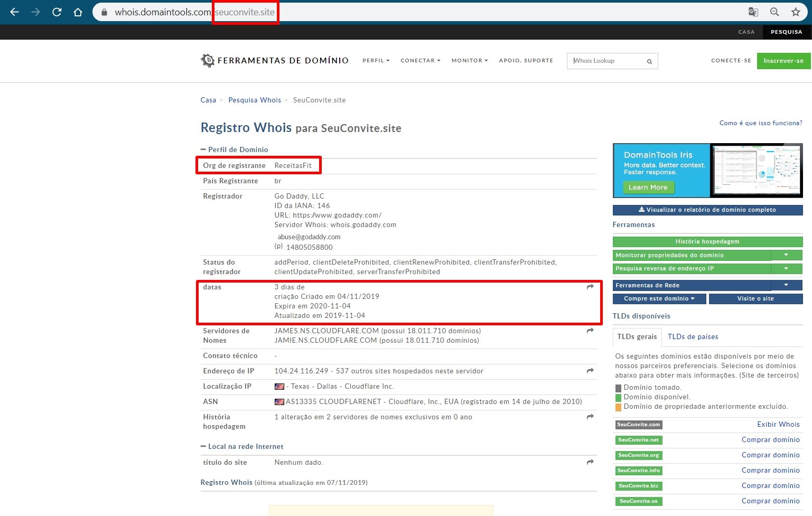Screen dimensions: 812x516
Task: Click Comprar domínio for SeuConvite.biz
Action: pyautogui.click(x=770, y=486)
